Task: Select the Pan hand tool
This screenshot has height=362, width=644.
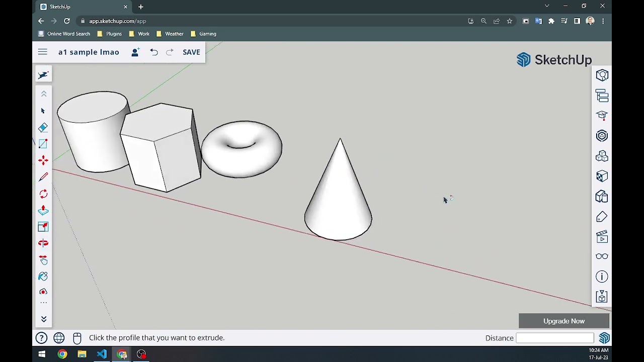Action: pos(43,260)
